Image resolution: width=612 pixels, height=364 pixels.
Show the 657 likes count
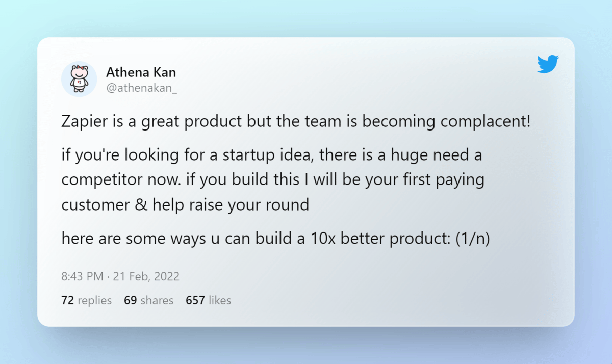point(208,300)
